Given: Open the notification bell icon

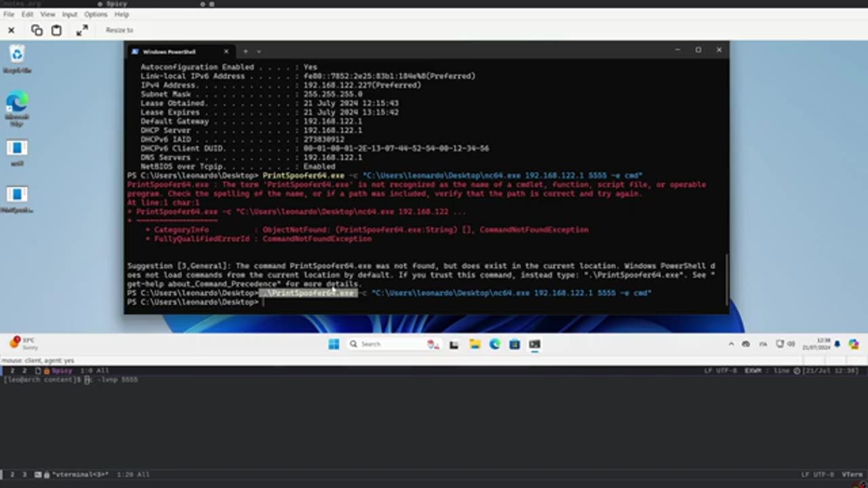Looking at the screenshot, I should pyautogui.click(x=837, y=344).
